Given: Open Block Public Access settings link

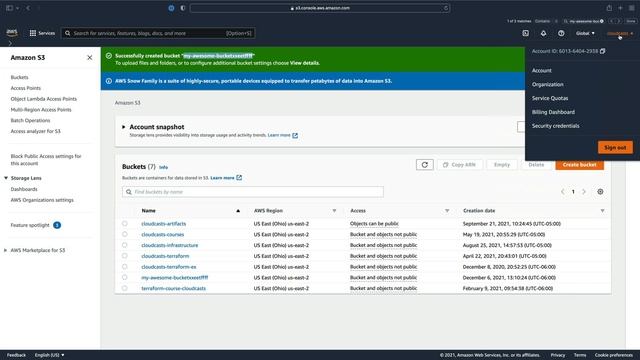Looking at the screenshot, I should coord(46,160).
